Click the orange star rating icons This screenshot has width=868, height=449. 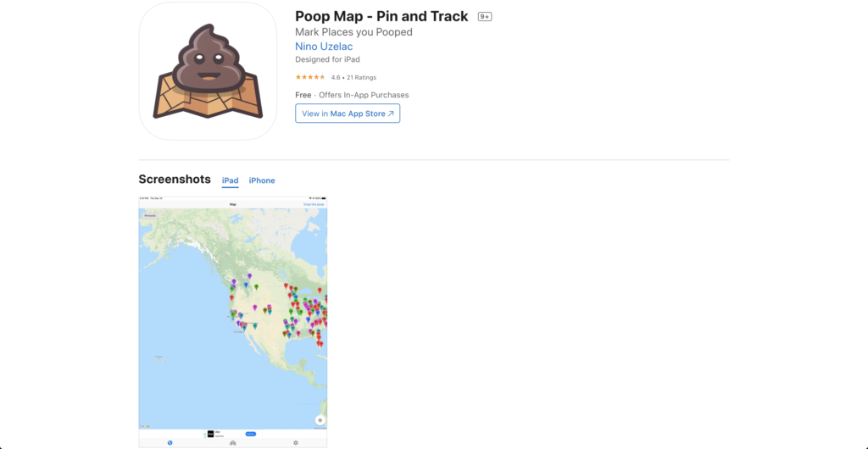coord(310,77)
